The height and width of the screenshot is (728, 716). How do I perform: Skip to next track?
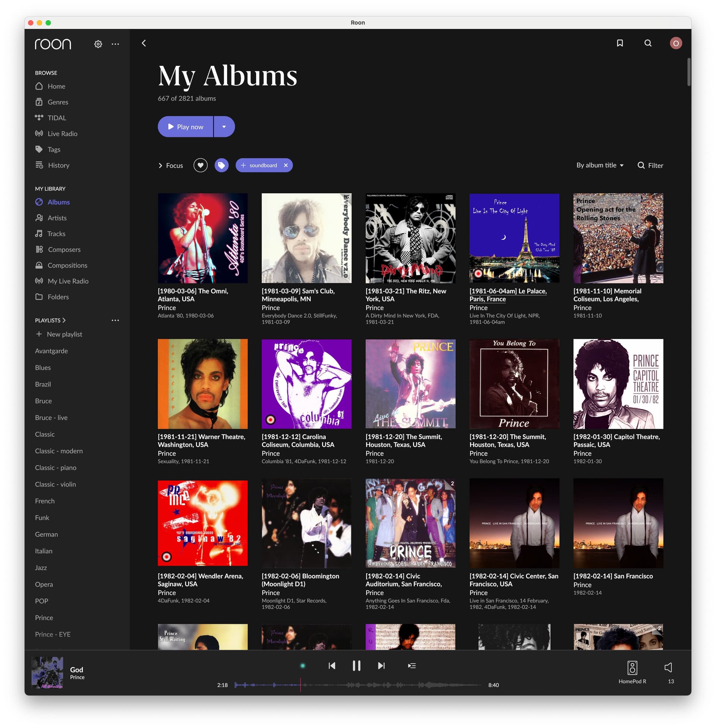(x=381, y=666)
